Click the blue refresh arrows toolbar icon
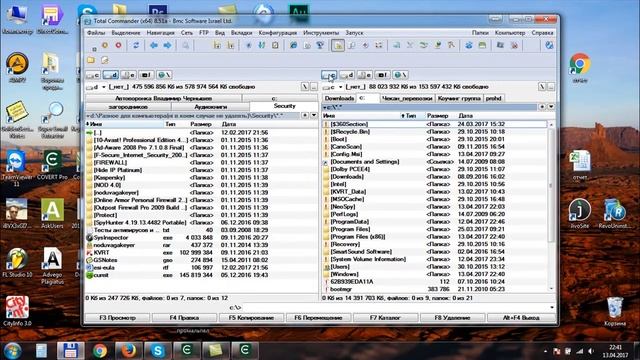The image size is (640, 360). point(136,45)
